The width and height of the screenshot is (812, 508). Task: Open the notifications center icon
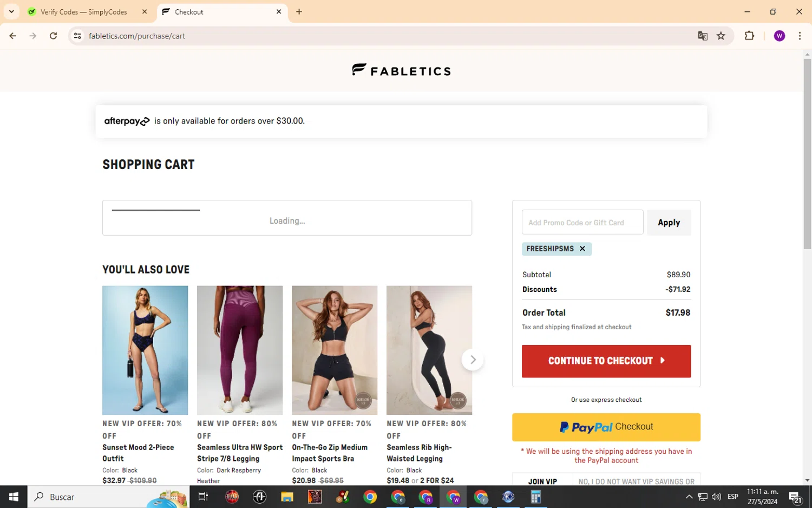click(795, 497)
